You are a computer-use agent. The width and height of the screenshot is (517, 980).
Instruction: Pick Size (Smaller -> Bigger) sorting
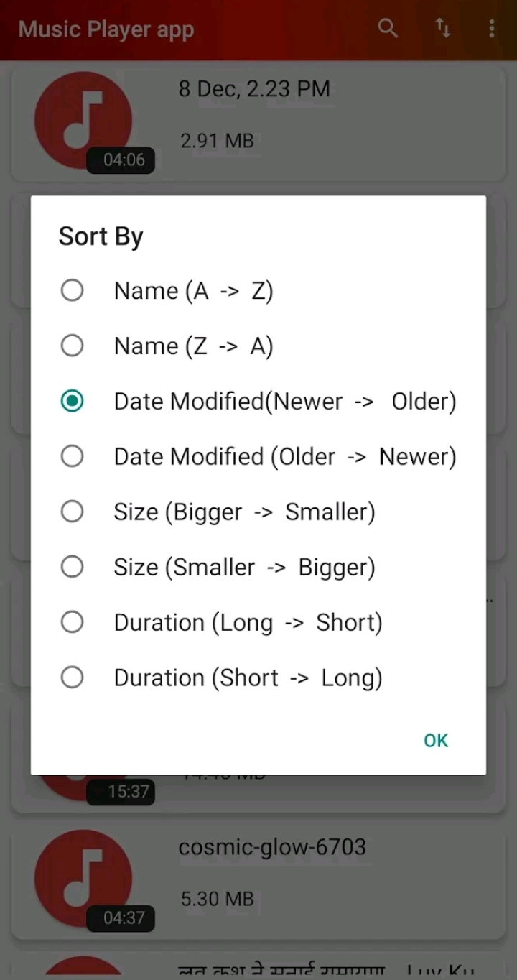(72, 568)
